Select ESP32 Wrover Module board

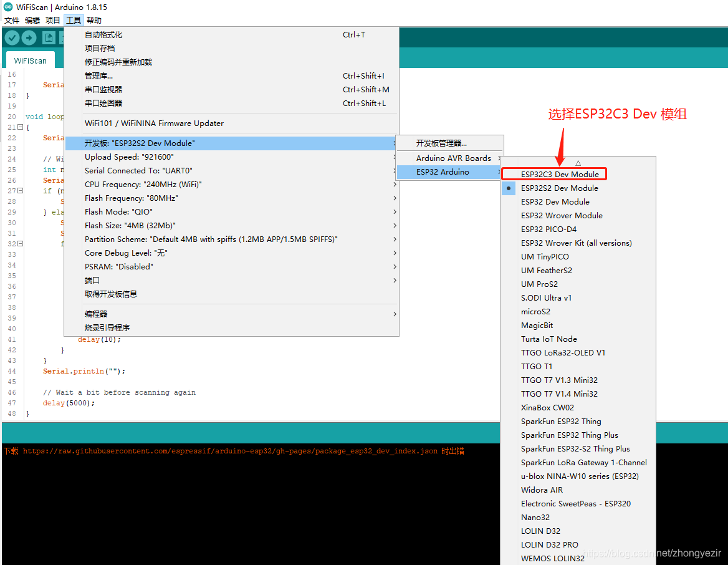(578, 216)
